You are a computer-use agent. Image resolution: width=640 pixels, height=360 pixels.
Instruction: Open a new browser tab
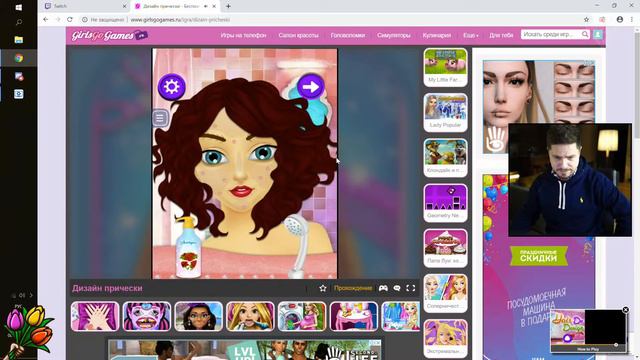[x=228, y=6]
